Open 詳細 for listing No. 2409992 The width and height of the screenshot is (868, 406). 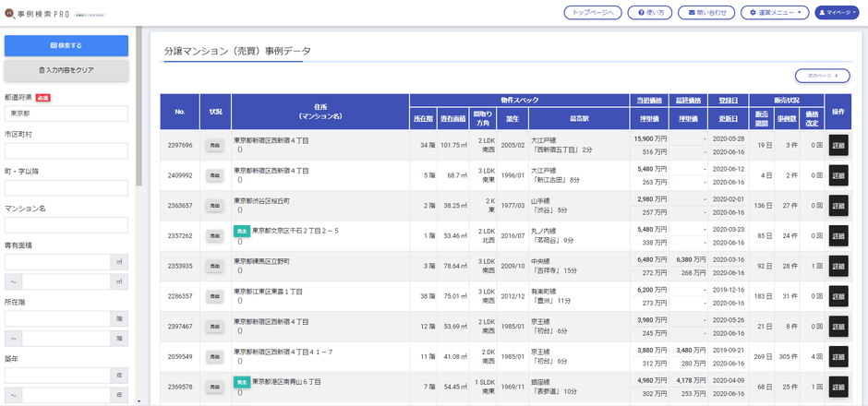[x=838, y=175]
